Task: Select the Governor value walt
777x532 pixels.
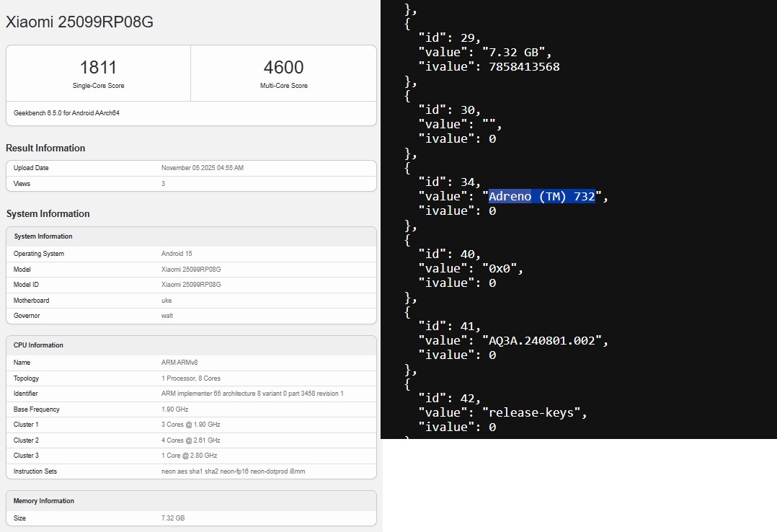Action: click(x=167, y=316)
